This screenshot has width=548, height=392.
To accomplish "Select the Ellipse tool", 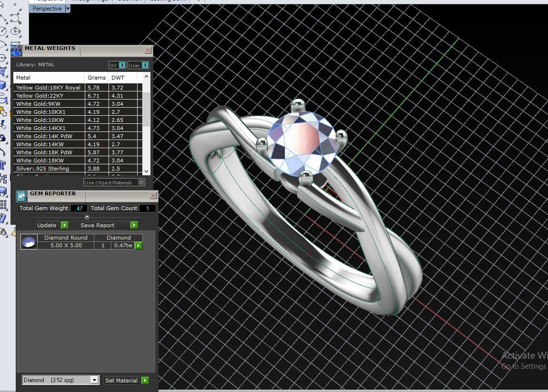I will point(15,31).
